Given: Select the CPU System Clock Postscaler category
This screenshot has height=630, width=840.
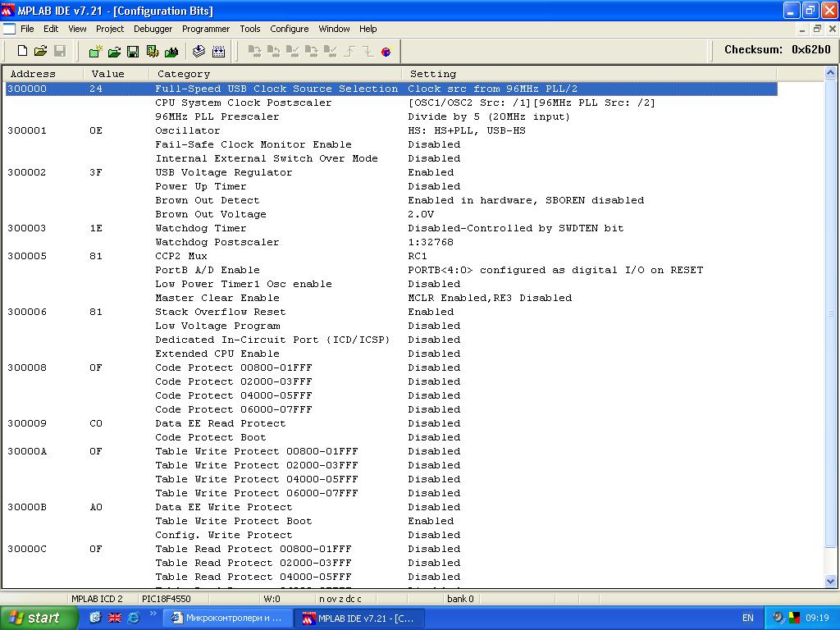Looking at the screenshot, I should click(243, 103).
